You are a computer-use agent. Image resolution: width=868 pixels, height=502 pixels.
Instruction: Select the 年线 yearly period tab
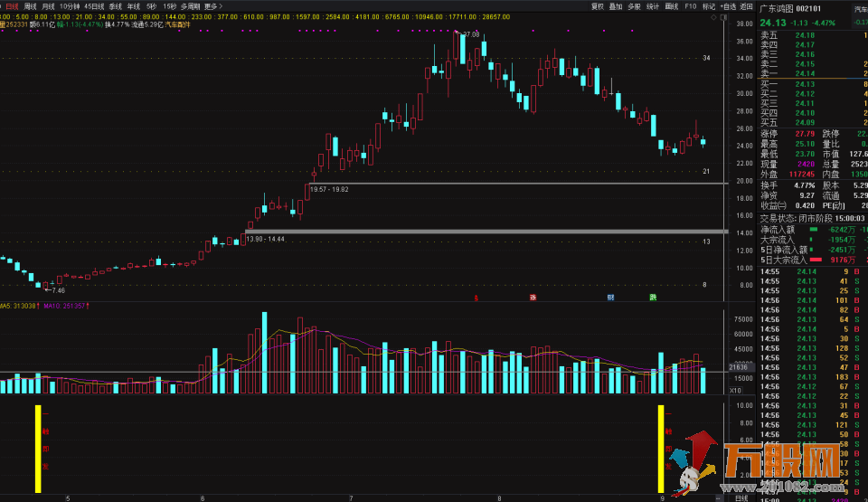pyautogui.click(x=134, y=6)
